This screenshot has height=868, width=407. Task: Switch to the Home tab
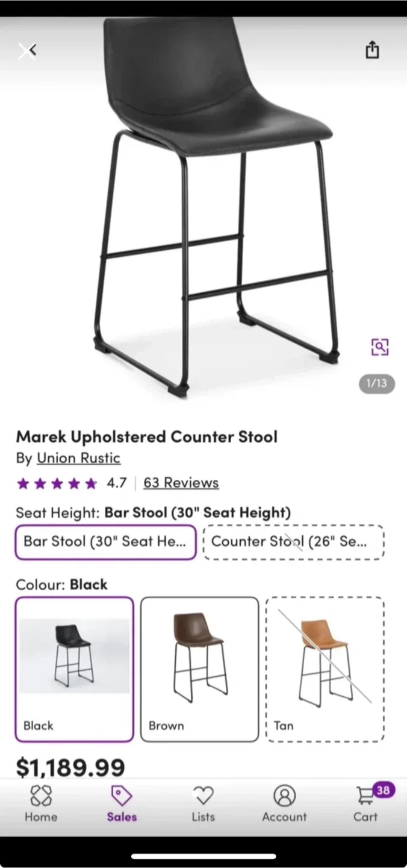coord(40,805)
